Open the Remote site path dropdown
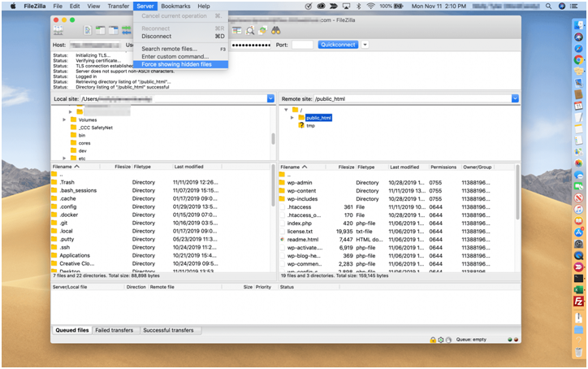The width and height of the screenshot is (588, 369). pyautogui.click(x=514, y=98)
